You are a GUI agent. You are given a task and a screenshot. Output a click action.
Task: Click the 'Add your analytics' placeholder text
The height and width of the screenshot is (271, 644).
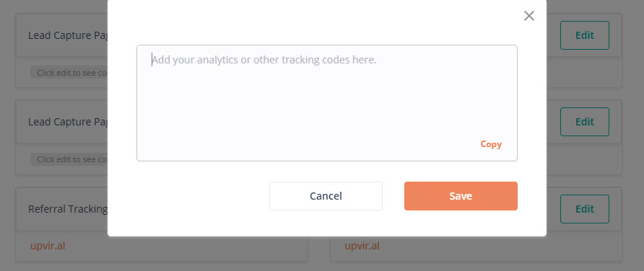pos(264,61)
